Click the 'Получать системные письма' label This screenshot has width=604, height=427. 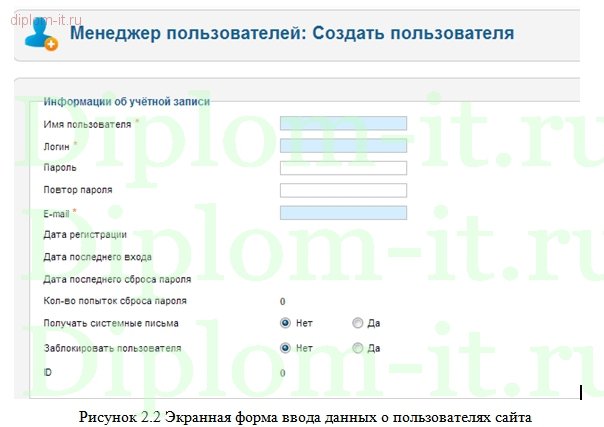click(111, 323)
